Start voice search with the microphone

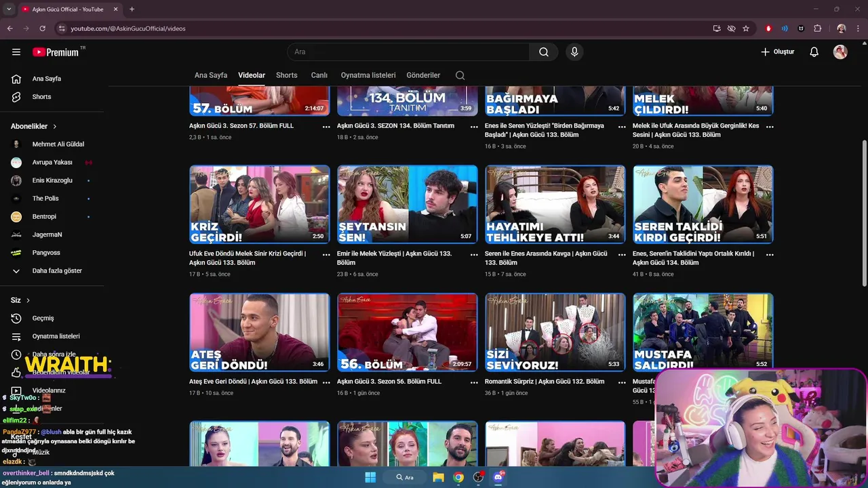pyautogui.click(x=574, y=52)
